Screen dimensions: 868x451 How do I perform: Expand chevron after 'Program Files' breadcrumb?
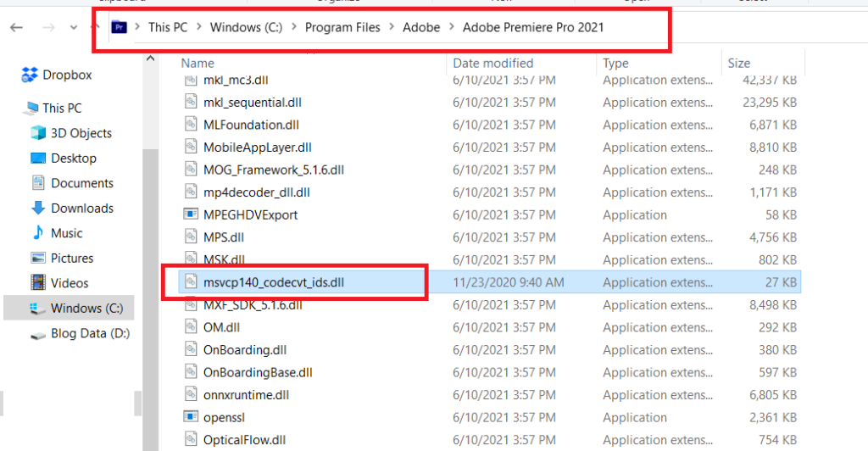tap(392, 27)
